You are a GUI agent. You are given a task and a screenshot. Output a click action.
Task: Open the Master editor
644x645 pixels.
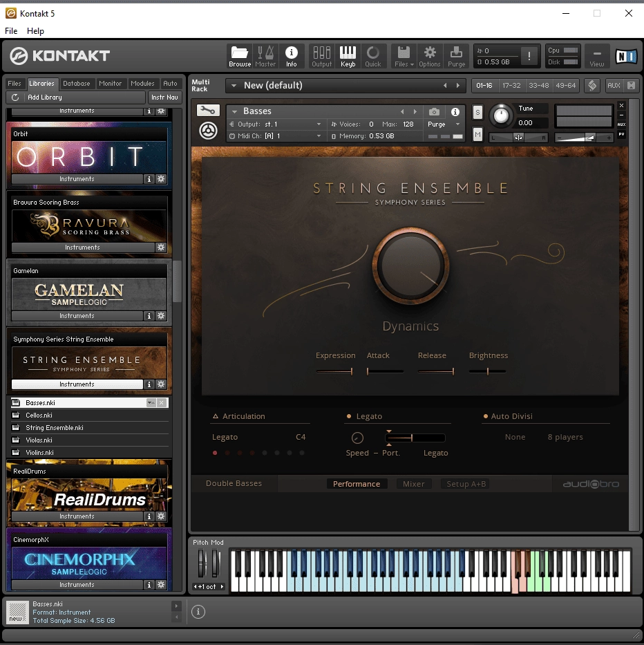pos(265,56)
